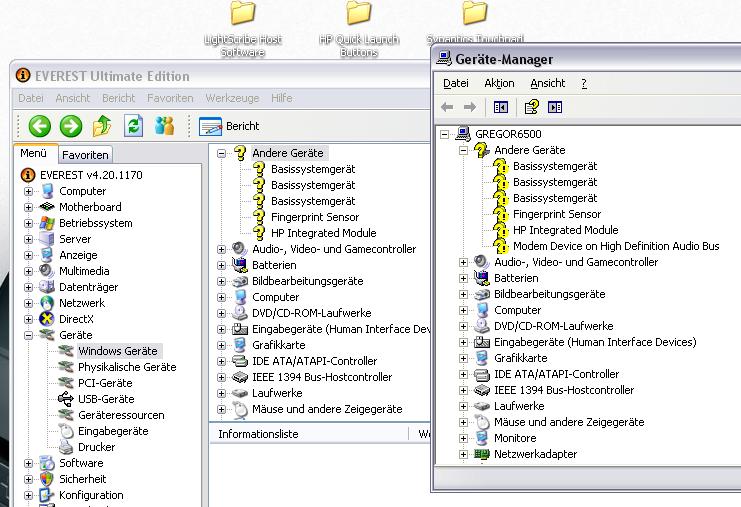The height and width of the screenshot is (507, 741).
Task: Expand DVD/CD-ROM-Laufwerke in Geräte-Manager
Action: tap(463, 326)
